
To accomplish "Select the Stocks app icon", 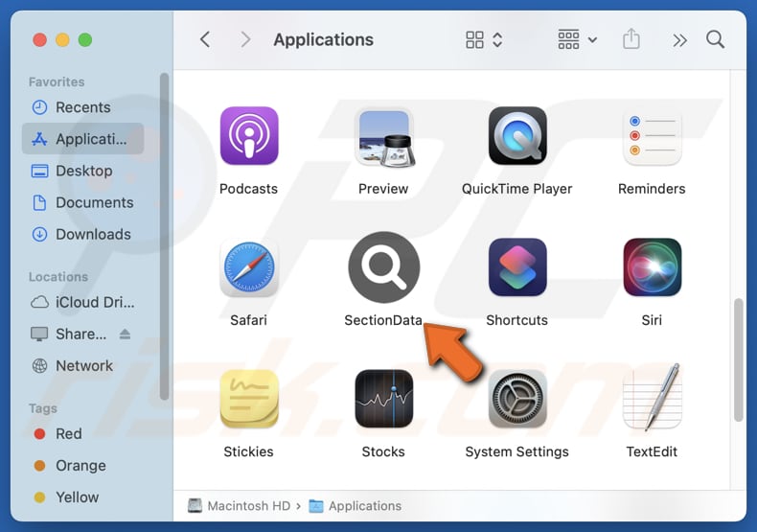I will 384,399.
